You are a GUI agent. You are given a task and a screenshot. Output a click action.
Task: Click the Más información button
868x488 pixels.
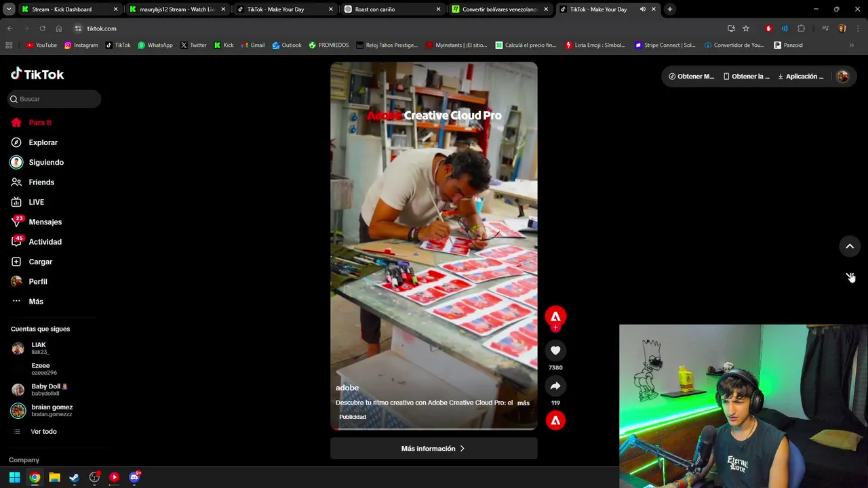tap(434, 449)
